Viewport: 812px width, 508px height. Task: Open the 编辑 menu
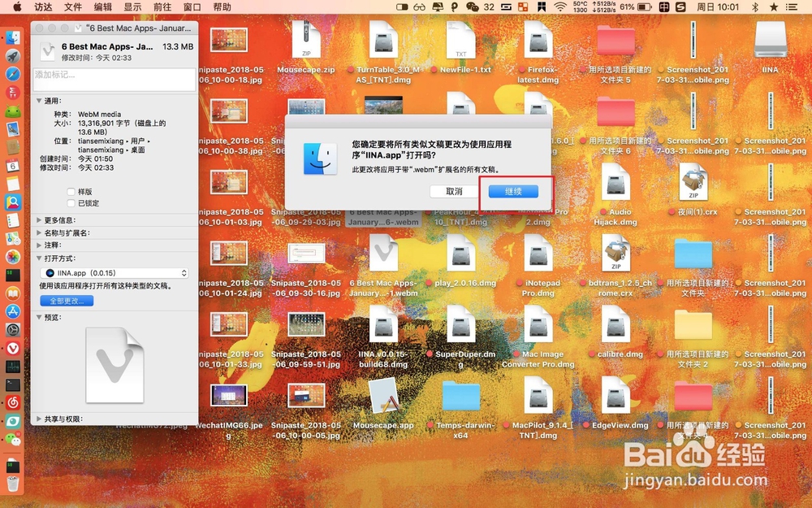tap(103, 7)
